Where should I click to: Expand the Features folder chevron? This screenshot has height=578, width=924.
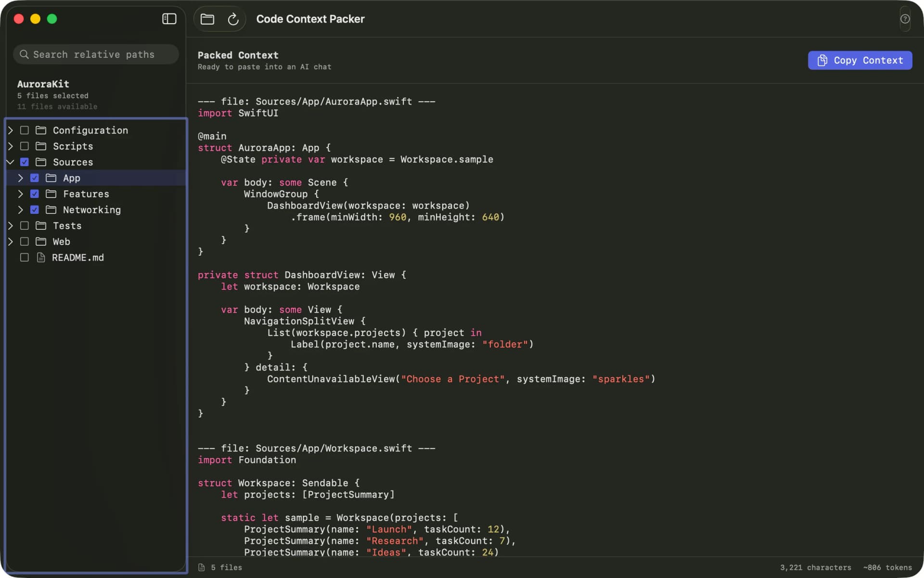(x=21, y=194)
